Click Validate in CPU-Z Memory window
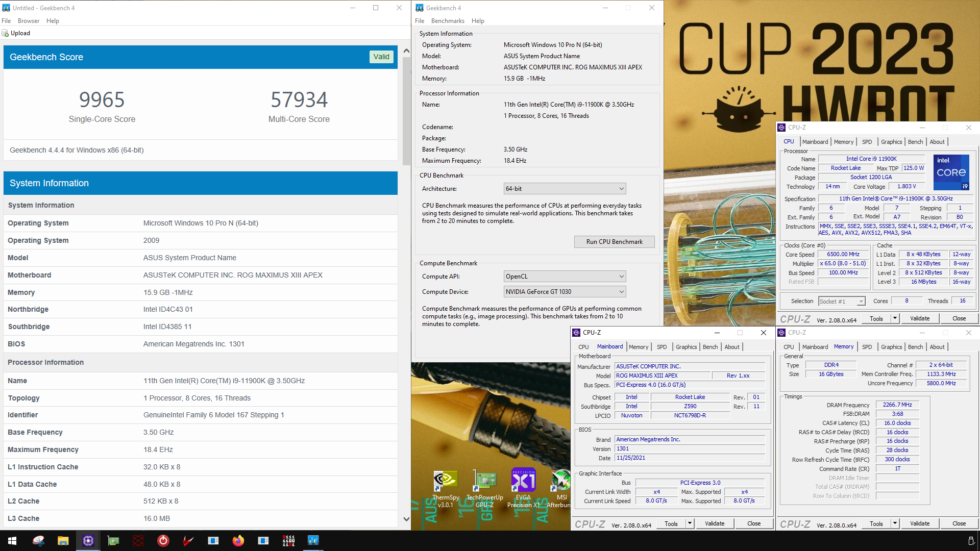This screenshot has height=551, width=980. point(920,523)
